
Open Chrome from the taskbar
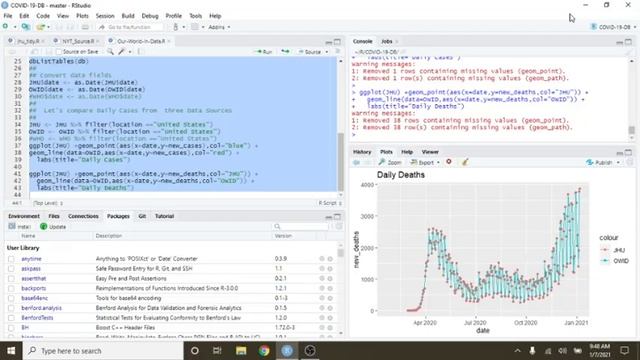tap(264, 351)
